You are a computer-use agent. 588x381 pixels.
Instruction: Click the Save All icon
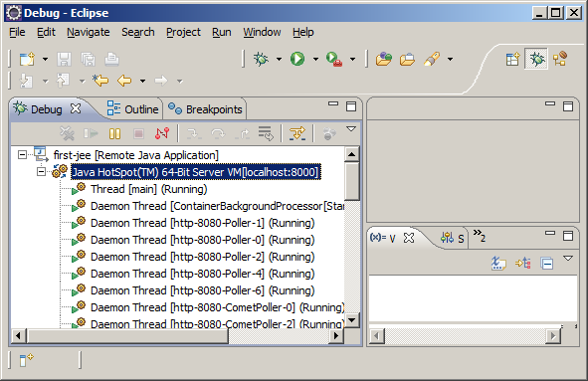pyautogui.click(x=89, y=60)
